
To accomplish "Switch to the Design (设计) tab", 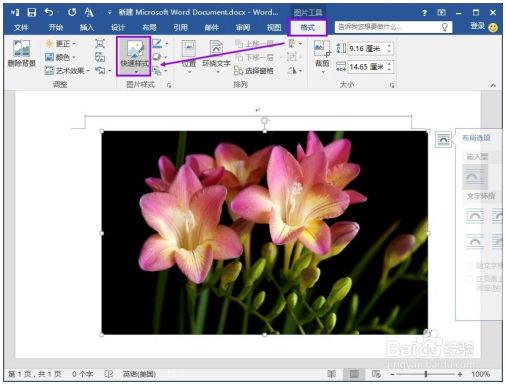I will coord(118,27).
